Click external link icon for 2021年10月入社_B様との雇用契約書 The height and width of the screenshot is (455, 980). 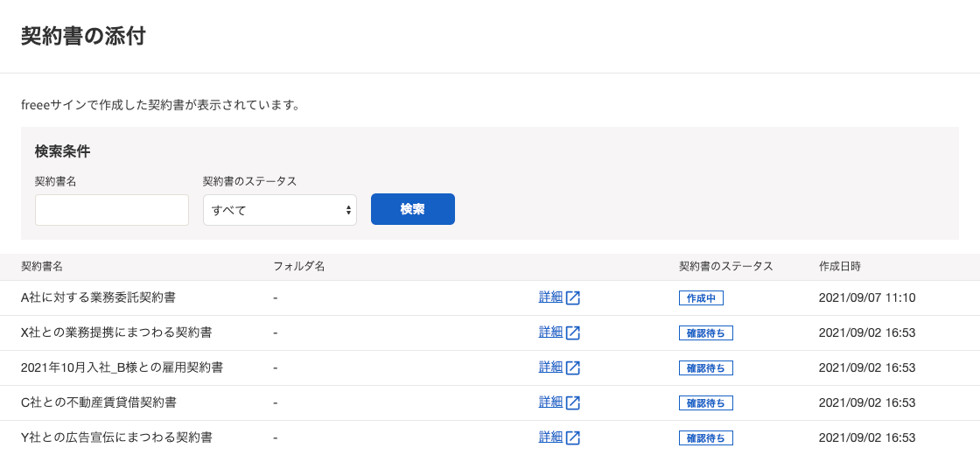pos(573,368)
